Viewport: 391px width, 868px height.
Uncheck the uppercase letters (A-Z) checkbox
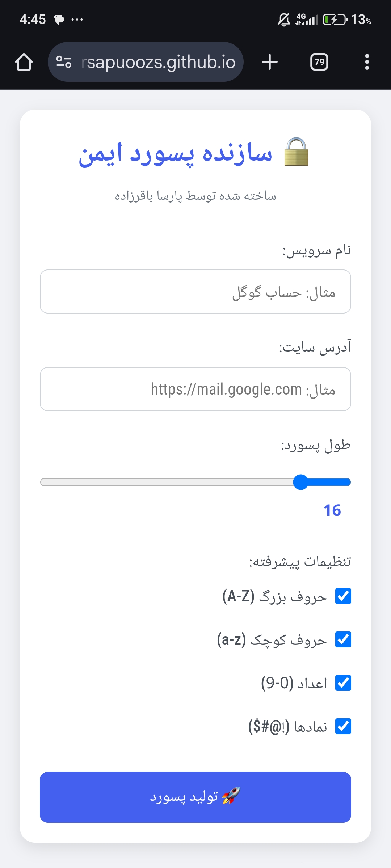[343, 596]
